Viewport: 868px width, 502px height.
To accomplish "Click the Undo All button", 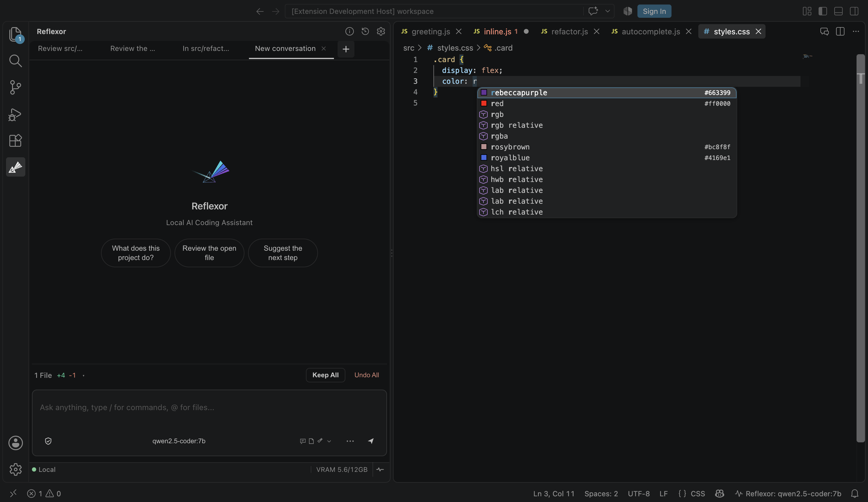I will point(366,375).
